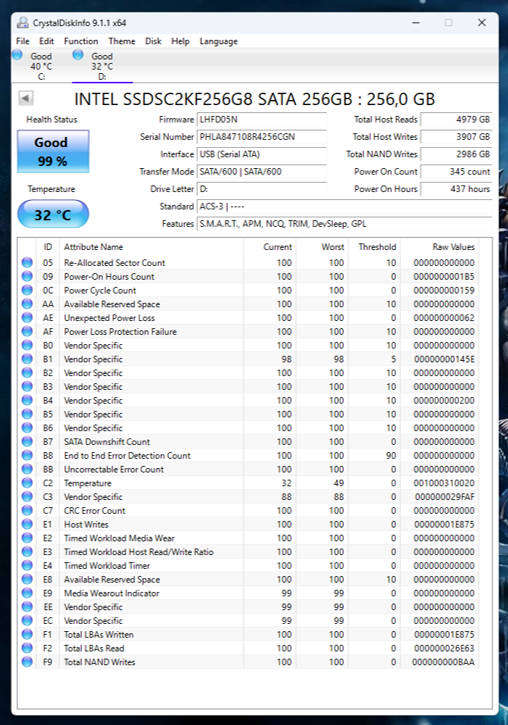Click status icon for CRC Error Count
This screenshot has height=725, width=508.
27,510
